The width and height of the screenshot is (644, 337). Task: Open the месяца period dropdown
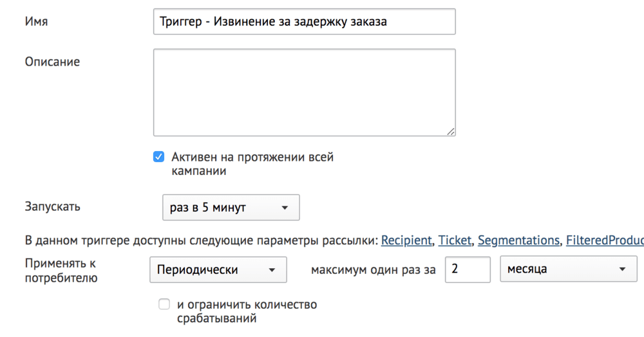click(569, 269)
